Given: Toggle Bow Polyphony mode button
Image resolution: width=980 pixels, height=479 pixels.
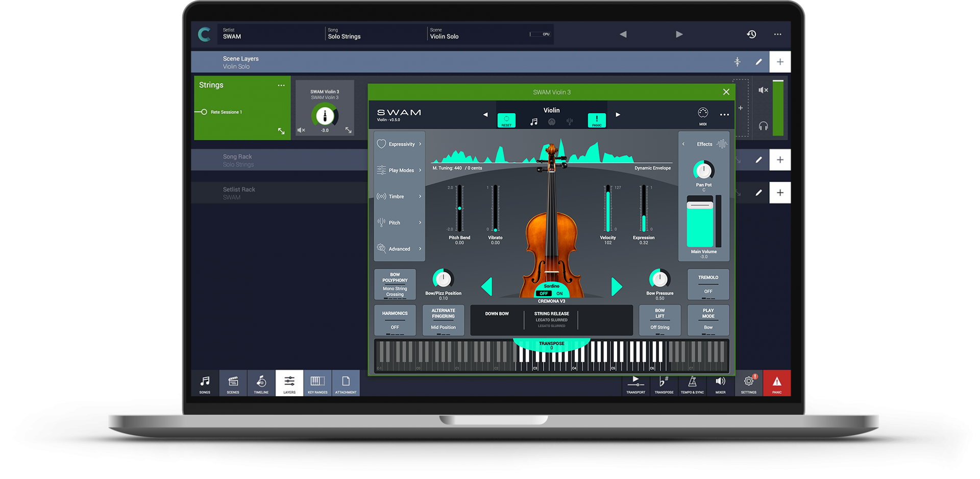Looking at the screenshot, I should click(x=395, y=284).
